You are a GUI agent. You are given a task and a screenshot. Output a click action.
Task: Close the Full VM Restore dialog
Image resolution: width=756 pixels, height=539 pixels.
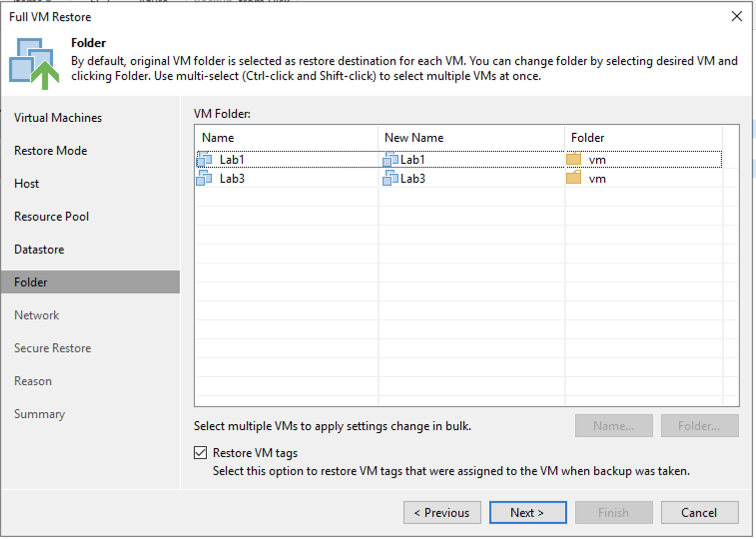(737, 16)
